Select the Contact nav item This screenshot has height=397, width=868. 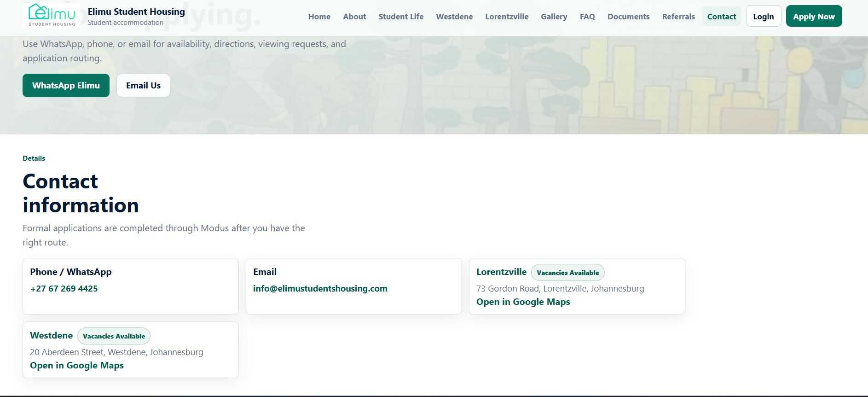pyautogui.click(x=722, y=17)
